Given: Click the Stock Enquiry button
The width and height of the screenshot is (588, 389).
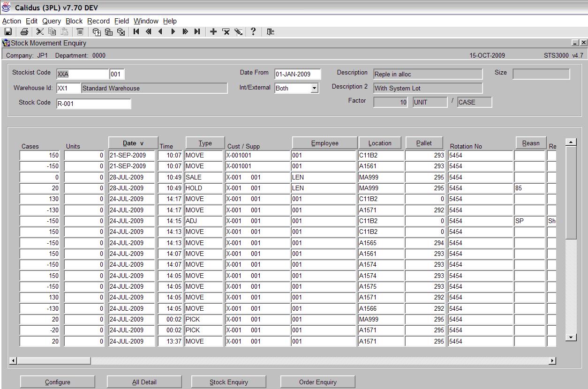Looking at the screenshot, I should tap(229, 382).
